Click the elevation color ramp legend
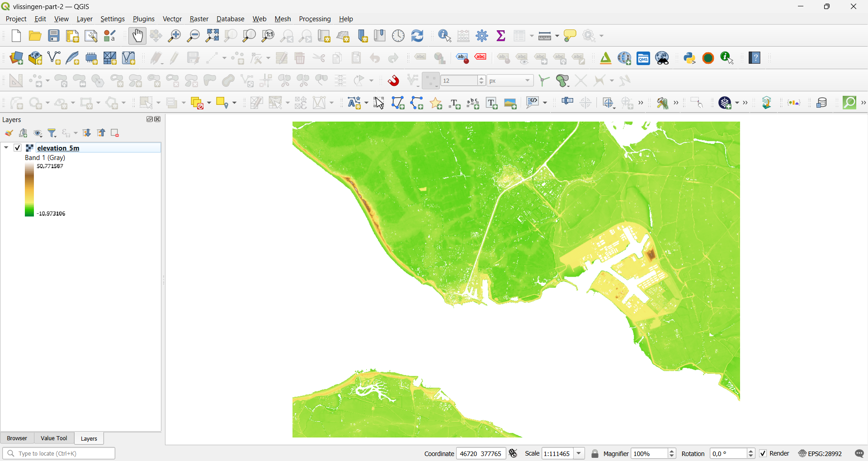 (29, 190)
